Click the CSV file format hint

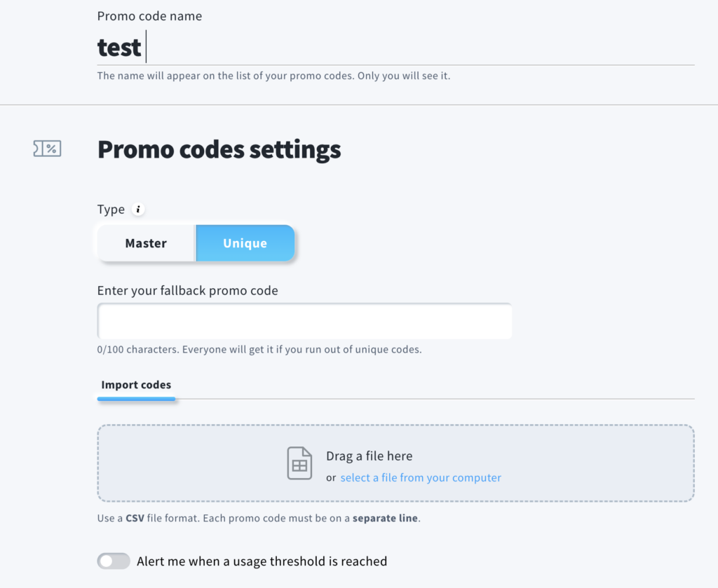pyautogui.click(x=258, y=519)
